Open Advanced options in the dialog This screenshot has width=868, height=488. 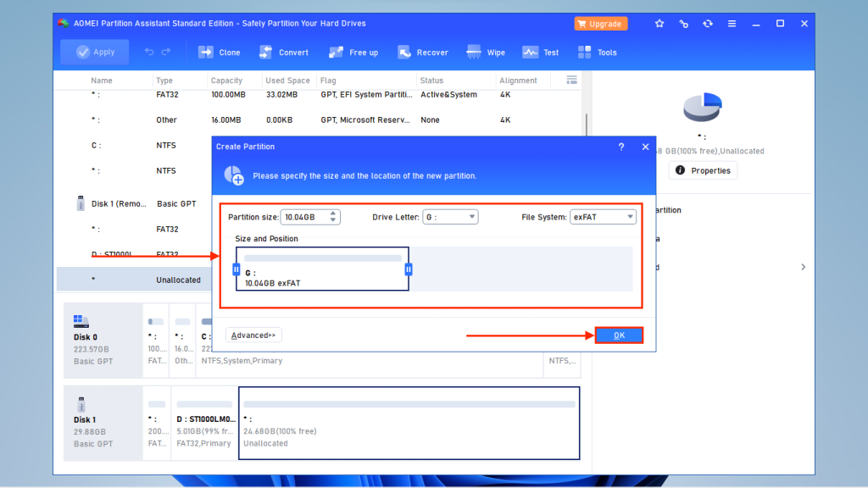click(253, 335)
